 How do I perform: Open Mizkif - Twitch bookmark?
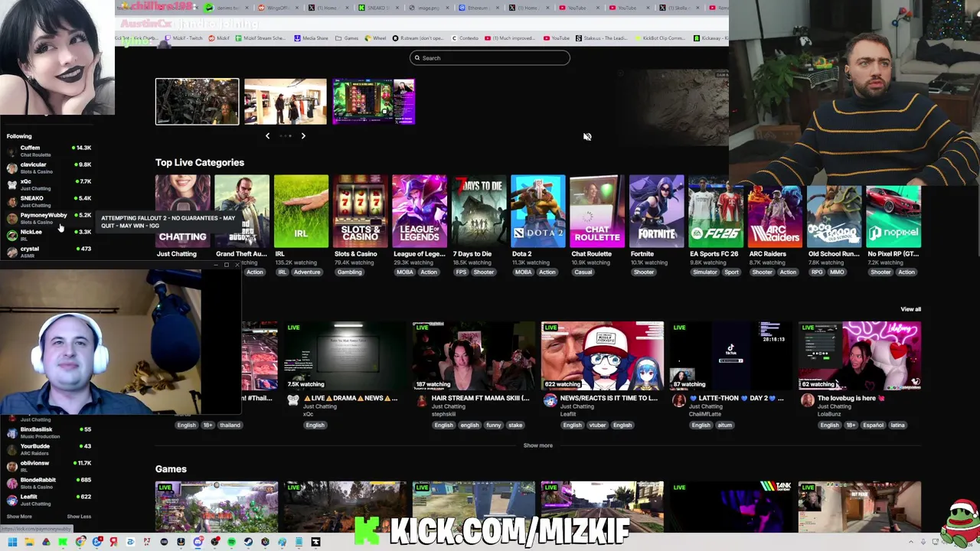click(182, 38)
